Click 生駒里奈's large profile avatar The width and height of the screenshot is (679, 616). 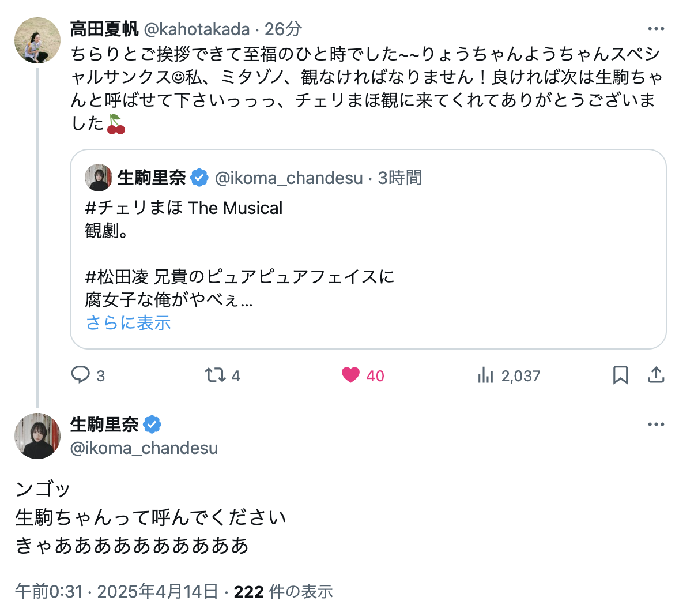[x=37, y=436]
